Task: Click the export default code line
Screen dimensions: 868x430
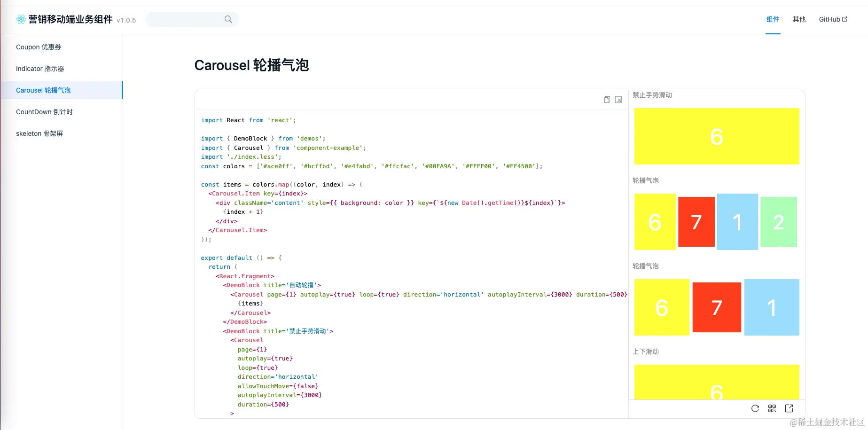Action: coord(242,258)
